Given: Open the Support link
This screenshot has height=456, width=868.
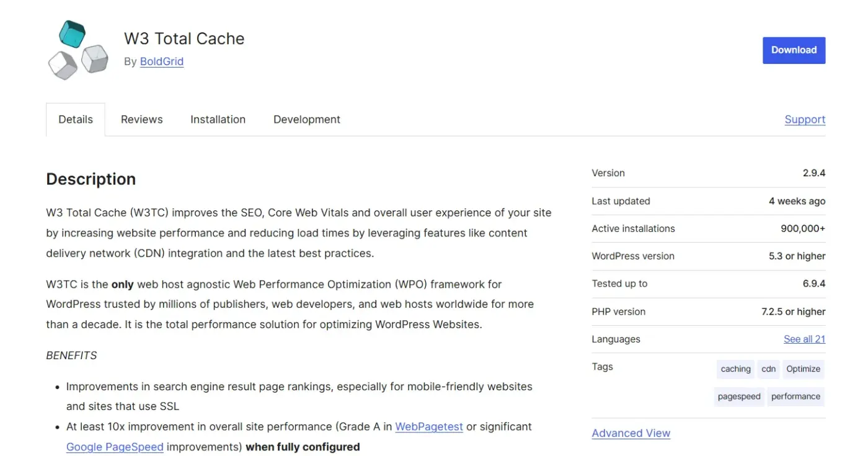Looking at the screenshot, I should (x=805, y=120).
